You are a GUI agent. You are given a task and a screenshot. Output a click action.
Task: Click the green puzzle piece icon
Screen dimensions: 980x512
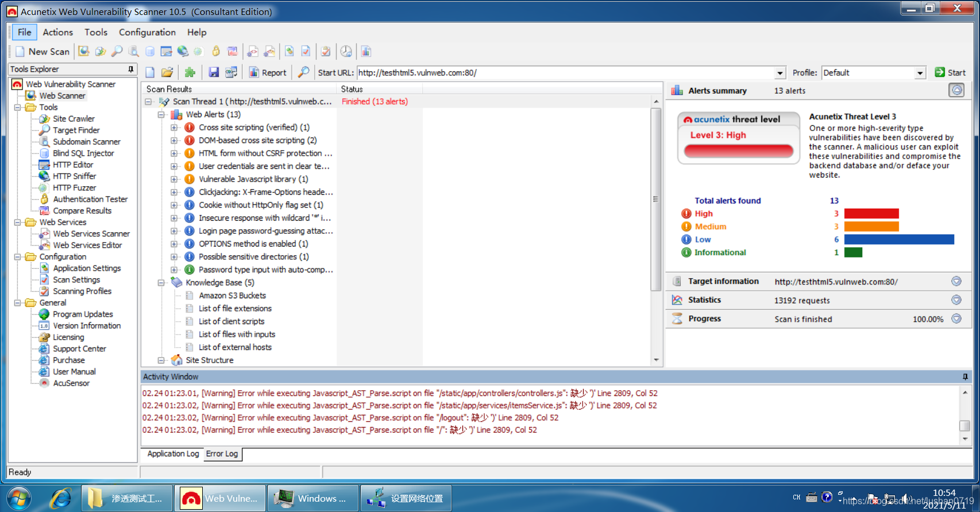[x=190, y=72]
